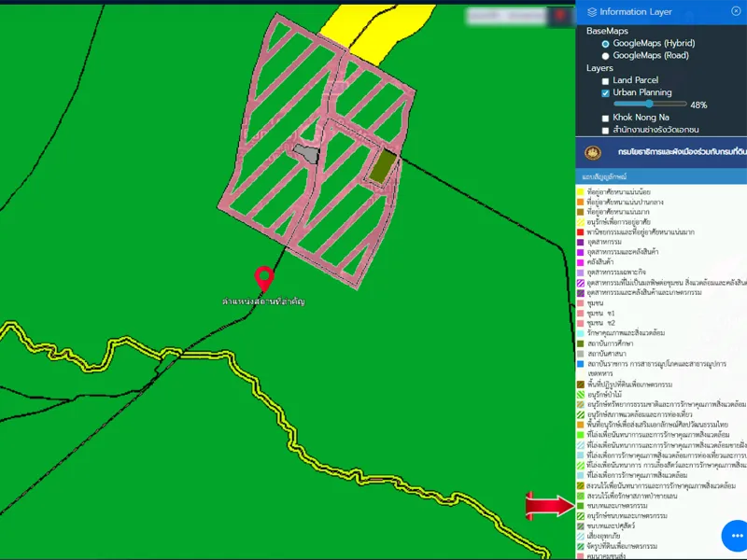Click the แถบสัญลักษณ์ legend header bar

pyautogui.click(x=661, y=175)
